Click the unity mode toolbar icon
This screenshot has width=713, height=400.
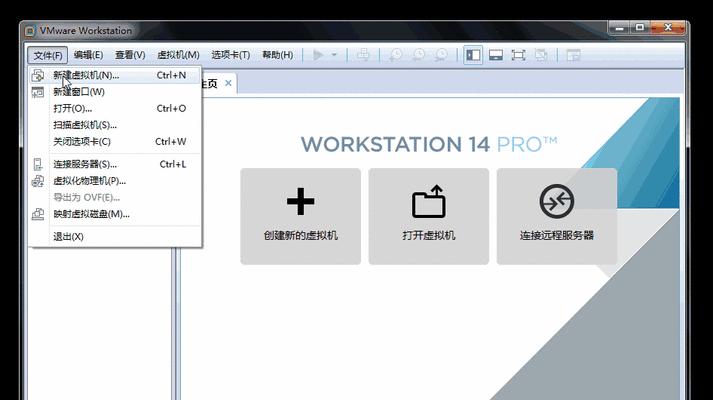pos(541,55)
